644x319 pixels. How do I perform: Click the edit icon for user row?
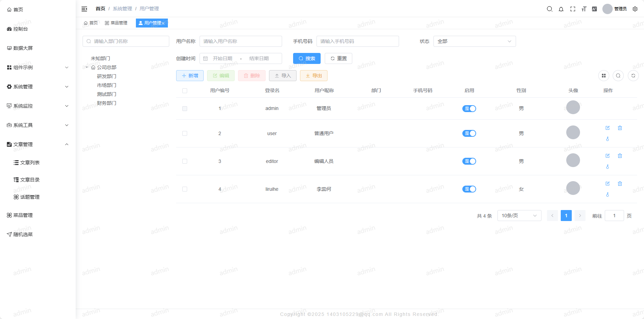[x=608, y=128]
